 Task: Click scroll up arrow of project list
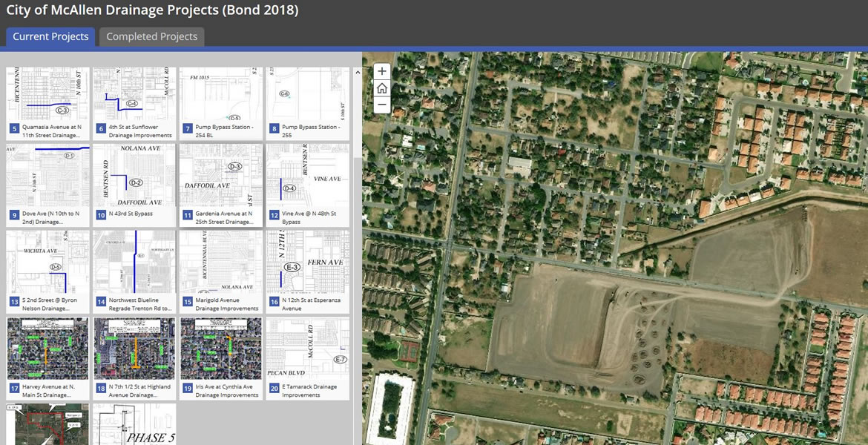(x=357, y=72)
